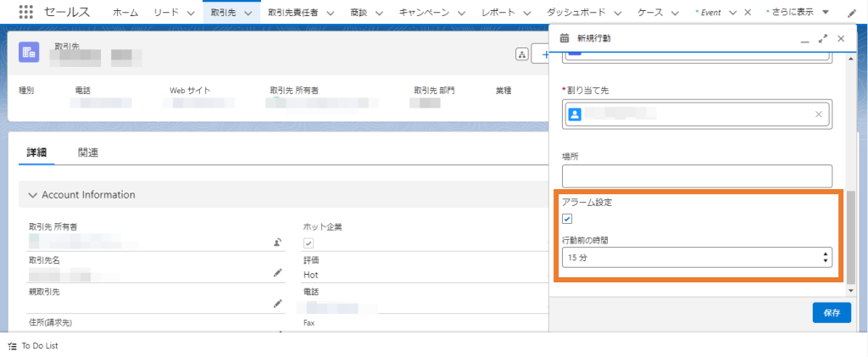This screenshot has width=868, height=357.
Task: Open the 行動前の時間 15 分 dropdown
Action: (x=696, y=257)
